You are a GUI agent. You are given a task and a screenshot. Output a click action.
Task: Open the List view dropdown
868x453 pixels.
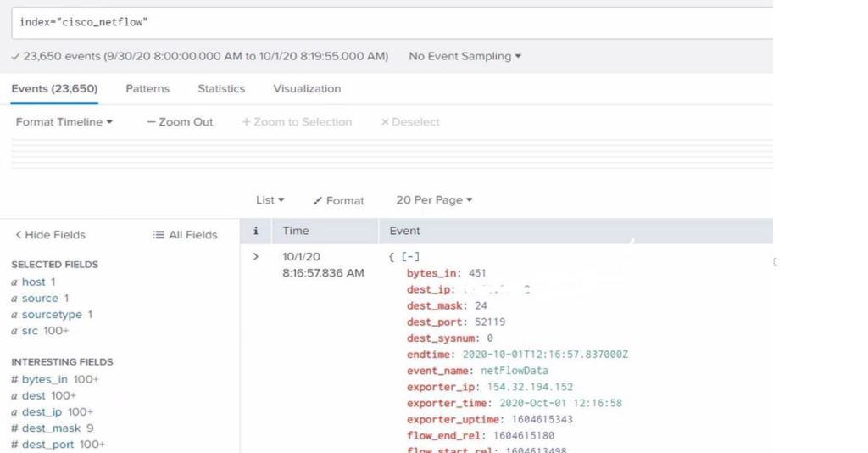click(x=270, y=200)
